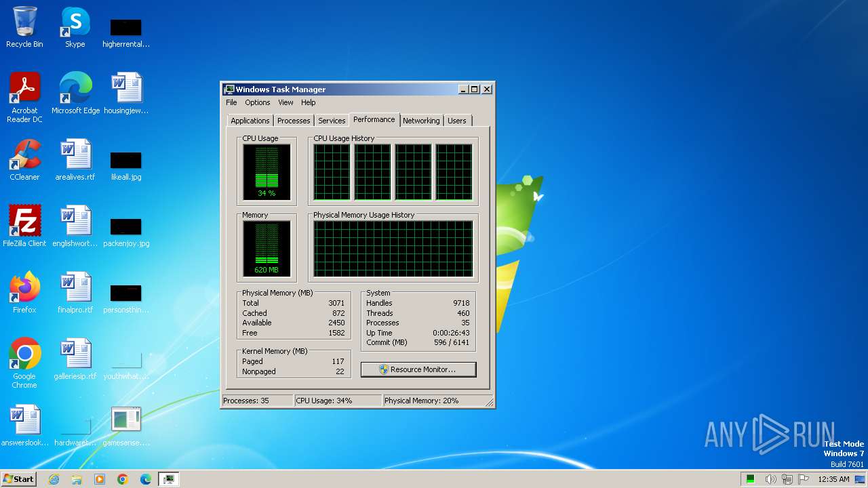Click status bar 'CPU Usage: 34%' text

pos(324,401)
